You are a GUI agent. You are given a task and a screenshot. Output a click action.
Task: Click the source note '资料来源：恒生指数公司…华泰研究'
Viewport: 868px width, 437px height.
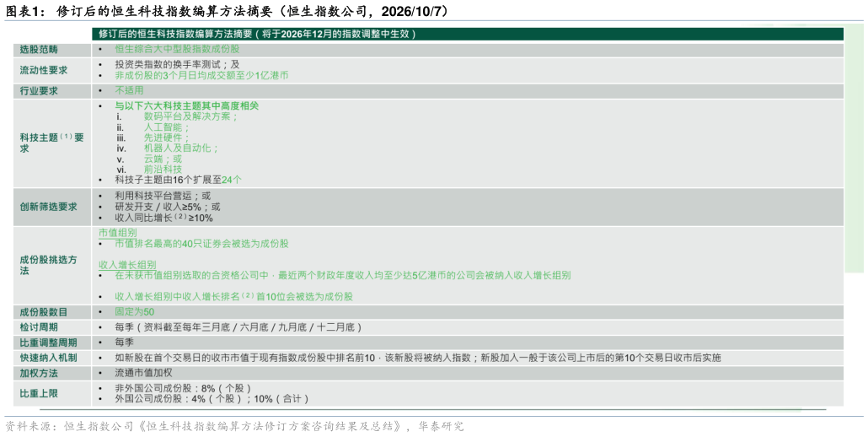coord(235,427)
